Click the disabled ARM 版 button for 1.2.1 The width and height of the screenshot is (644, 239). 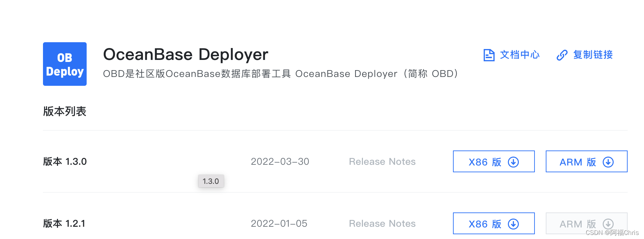pos(586,224)
